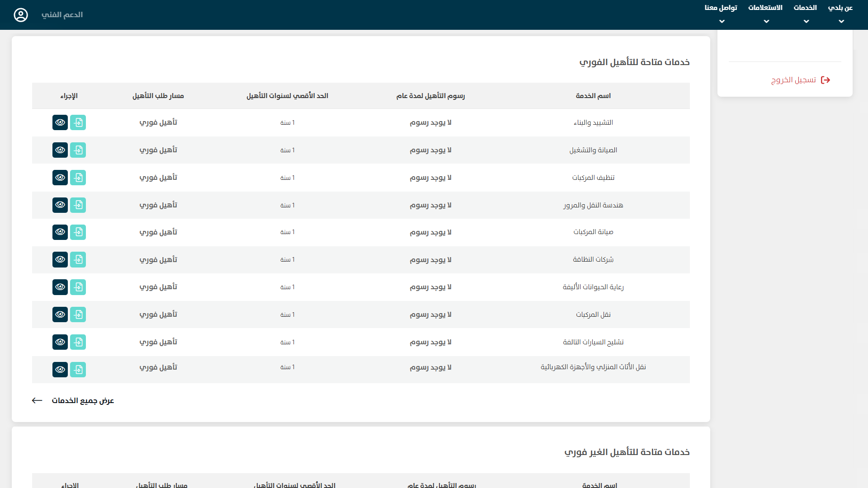Viewport: 868px width, 488px height.
Task: Open the تواصل معنا menu
Action: click(721, 8)
